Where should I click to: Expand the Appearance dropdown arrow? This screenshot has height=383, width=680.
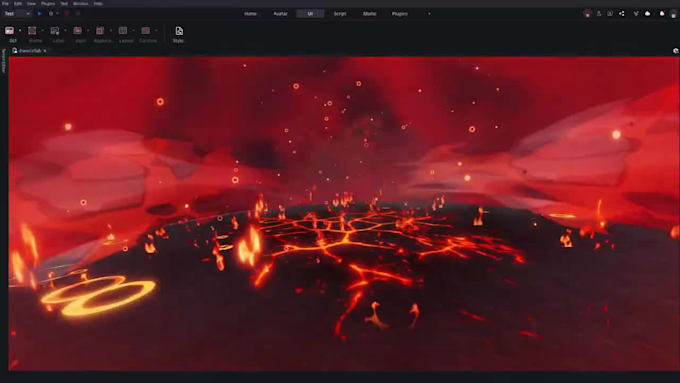(x=111, y=31)
